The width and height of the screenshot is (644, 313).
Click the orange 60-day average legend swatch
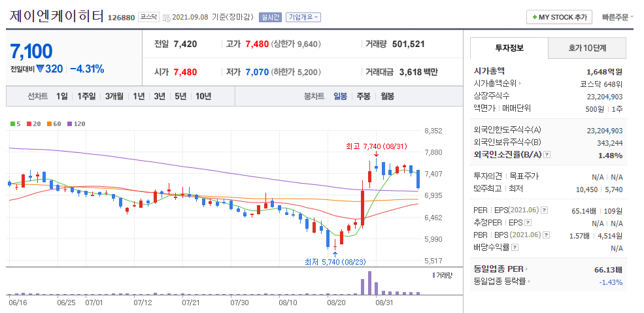tap(49, 124)
